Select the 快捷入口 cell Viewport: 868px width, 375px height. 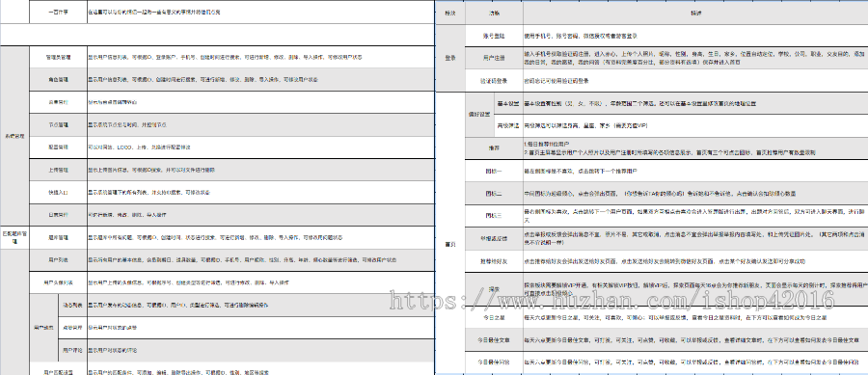(x=58, y=193)
